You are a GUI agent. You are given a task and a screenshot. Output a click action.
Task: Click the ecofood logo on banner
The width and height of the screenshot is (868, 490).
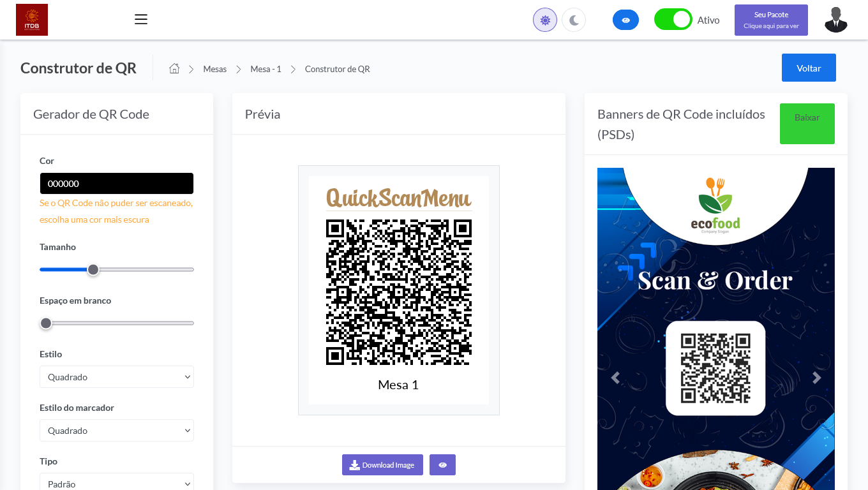(715, 205)
